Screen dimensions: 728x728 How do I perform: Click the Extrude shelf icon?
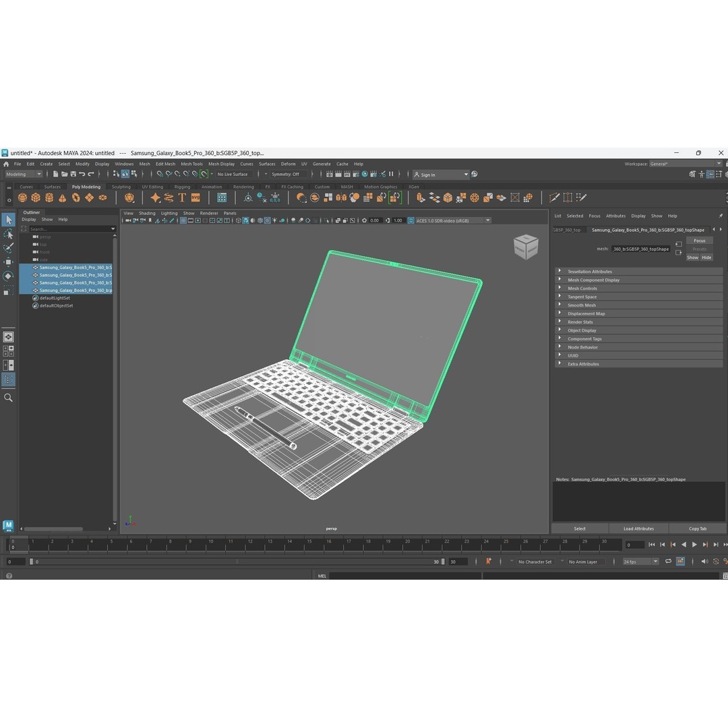tap(421, 198)
